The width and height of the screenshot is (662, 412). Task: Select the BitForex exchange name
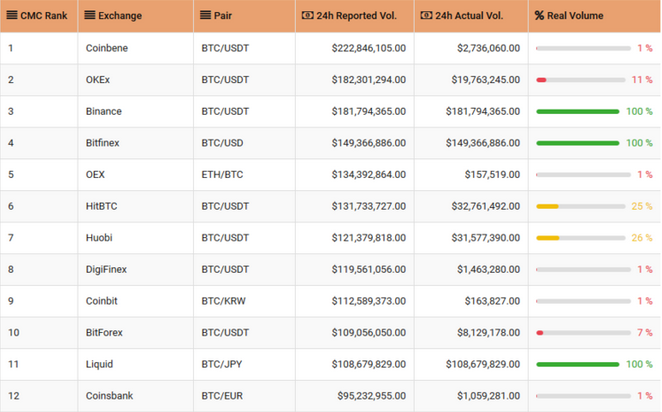(x=104, y=333)
